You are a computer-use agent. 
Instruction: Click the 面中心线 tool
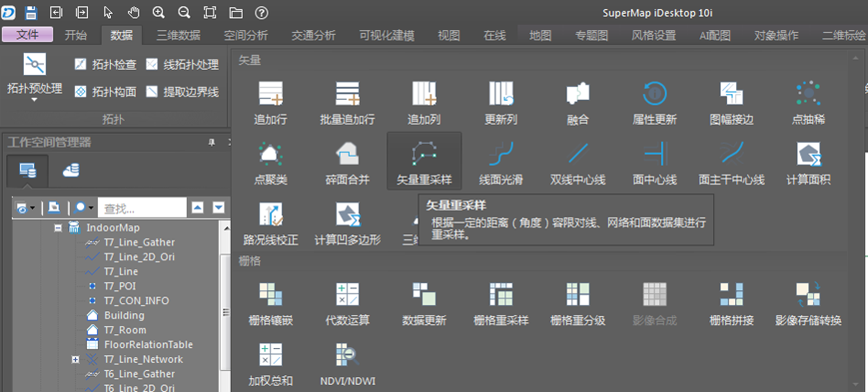654,163
